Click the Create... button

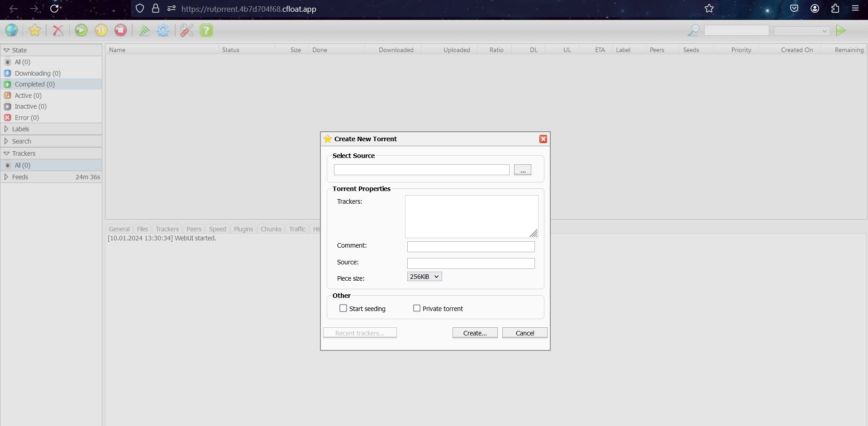click(x=475, y=333)
